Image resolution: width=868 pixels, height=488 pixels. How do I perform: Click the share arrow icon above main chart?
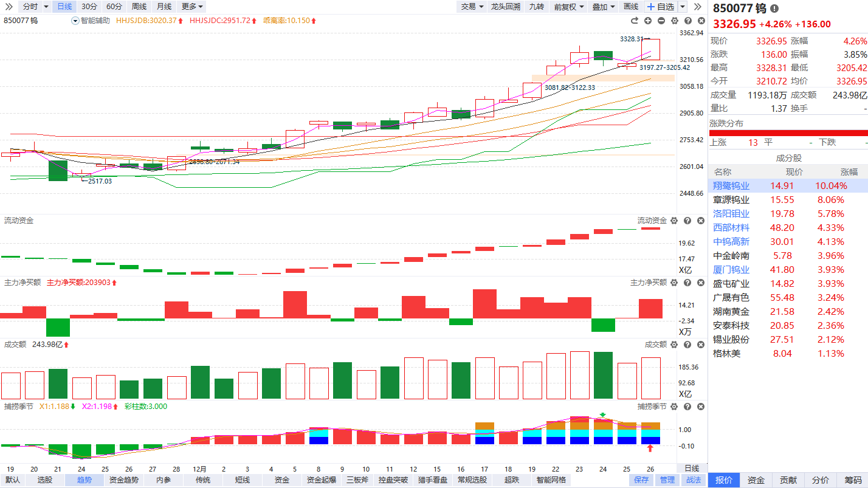[635, 21]
